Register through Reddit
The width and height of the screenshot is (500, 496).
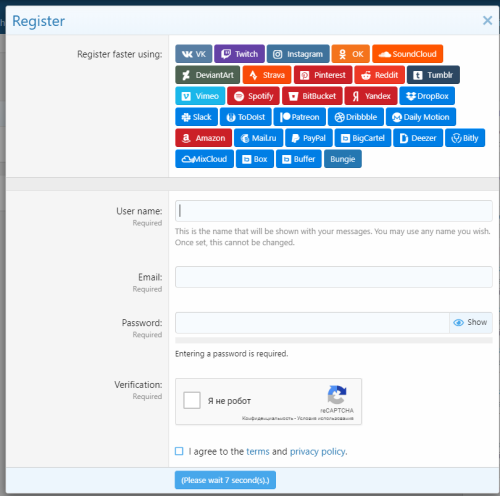379,75
